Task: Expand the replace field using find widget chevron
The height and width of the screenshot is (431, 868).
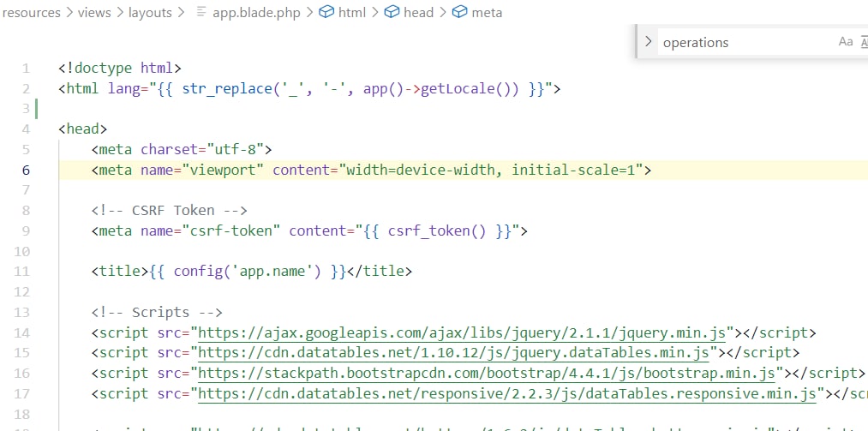Action: [649, 41]
